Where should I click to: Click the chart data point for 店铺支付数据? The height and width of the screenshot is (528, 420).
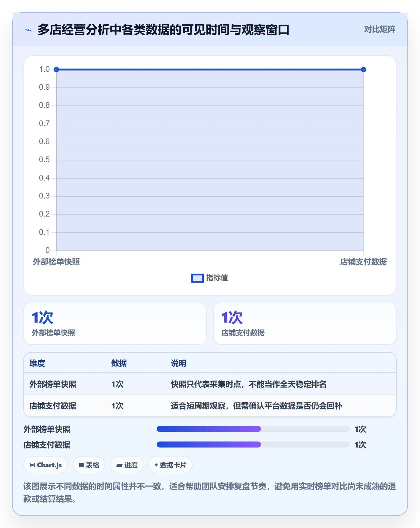click(x=364, y=70)
